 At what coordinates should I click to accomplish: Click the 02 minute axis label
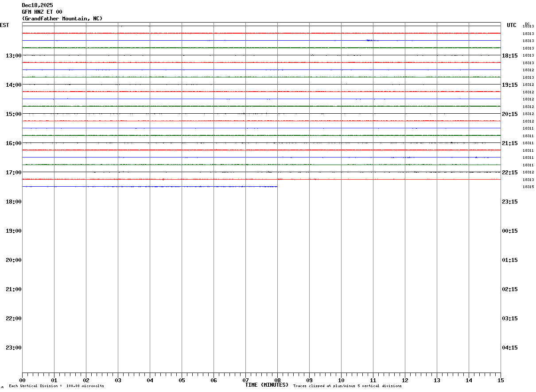tap(86, 380)
